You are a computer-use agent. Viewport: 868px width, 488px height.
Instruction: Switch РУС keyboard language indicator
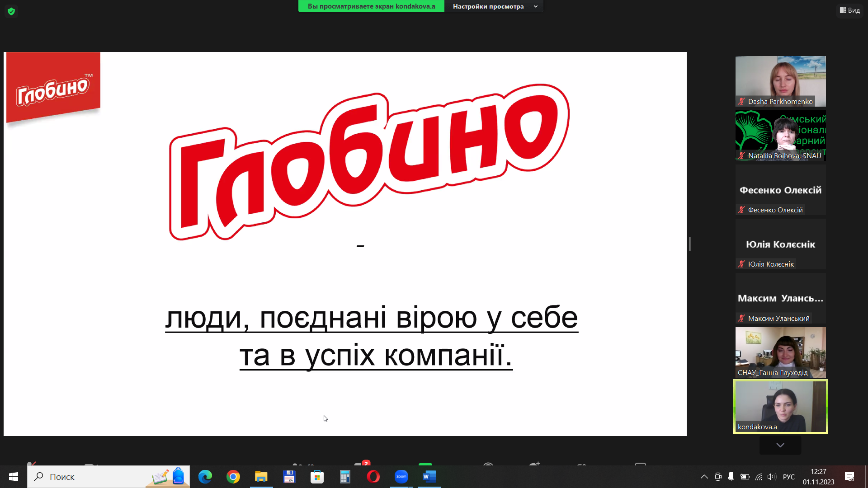pos(789,477)
